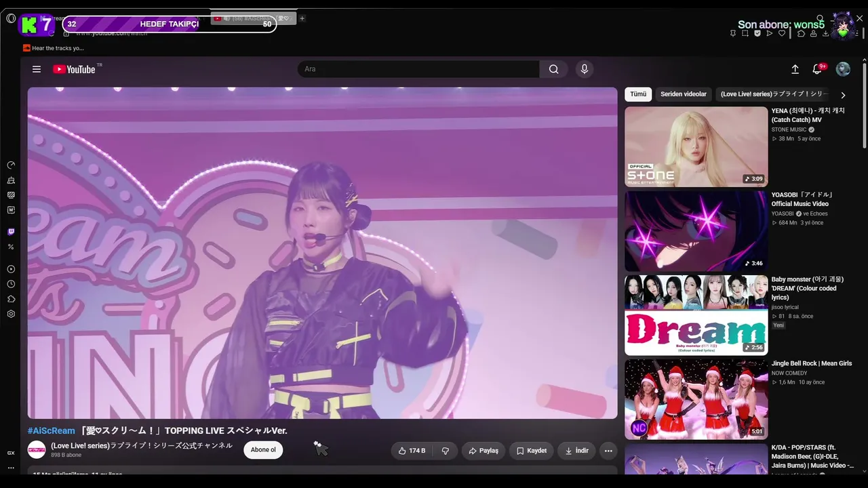Click the send arrow toolbar icon
Screen dimensions: 868x488
770,33
